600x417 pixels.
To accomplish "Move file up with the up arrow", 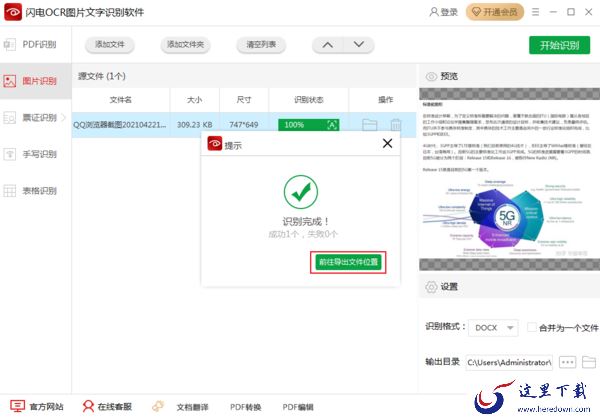I will point(328,45).
